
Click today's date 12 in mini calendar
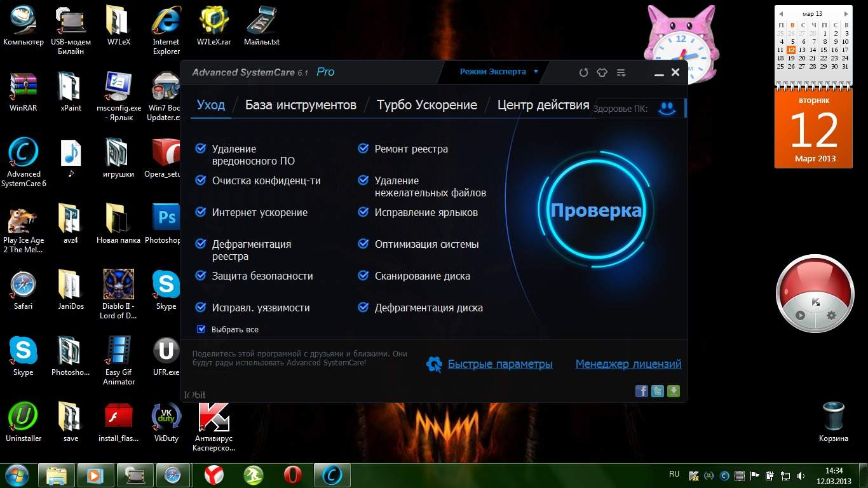click(x=791, y=50)
